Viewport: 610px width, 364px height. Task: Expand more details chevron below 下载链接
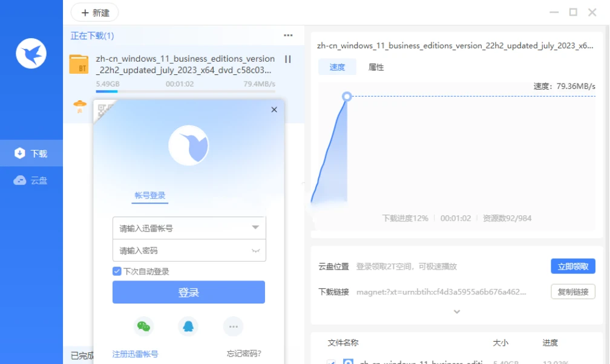pyautogui.click(x=457, y=312)
